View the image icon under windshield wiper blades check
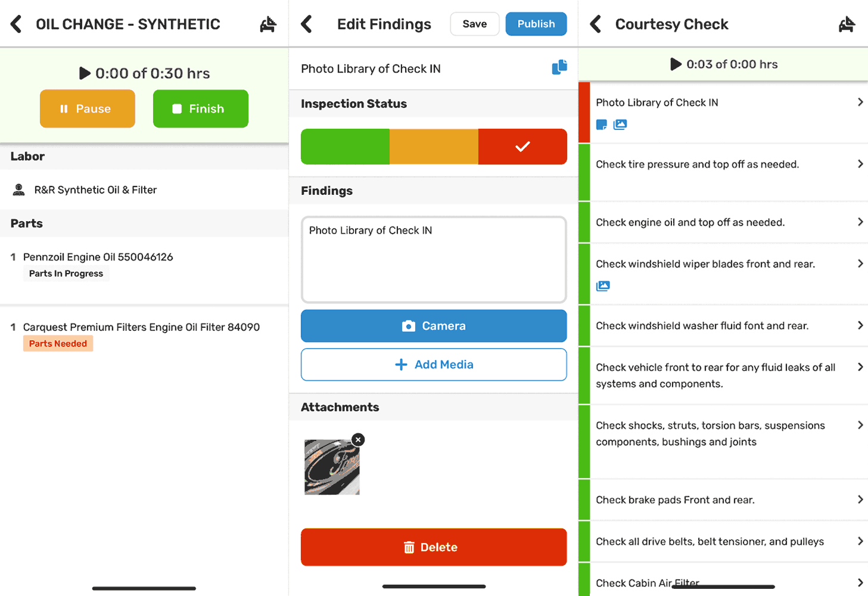The height and width of the screenshot is (596, 868). (603, 286)
